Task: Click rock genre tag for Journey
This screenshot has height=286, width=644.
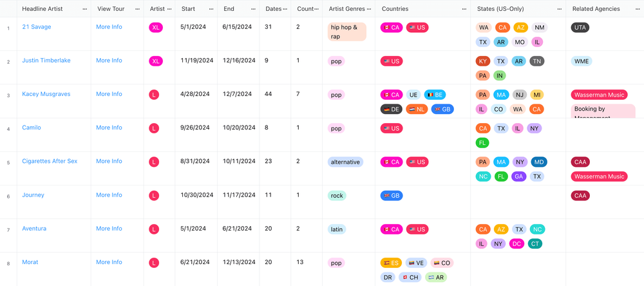Action: coord(337,196)
